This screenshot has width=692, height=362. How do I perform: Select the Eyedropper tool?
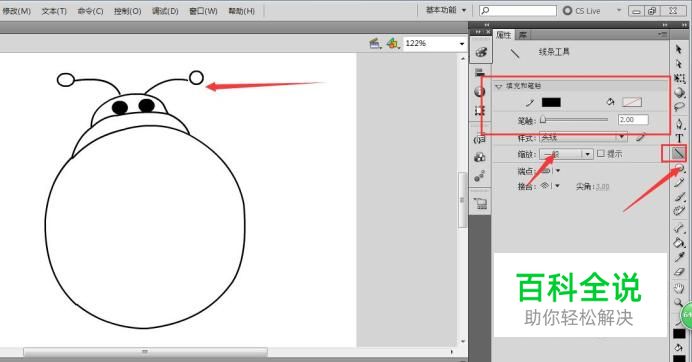tap(679, 257)
